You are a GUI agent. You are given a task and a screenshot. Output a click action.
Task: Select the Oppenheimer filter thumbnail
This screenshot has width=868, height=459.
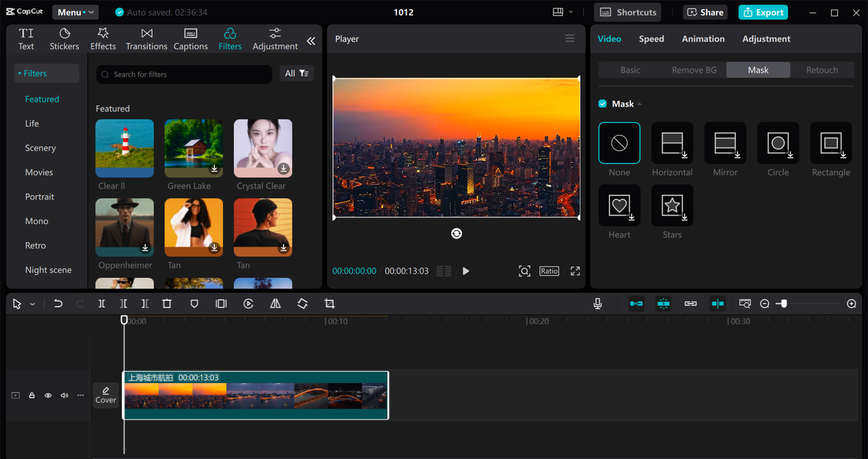tap(125, 228)
